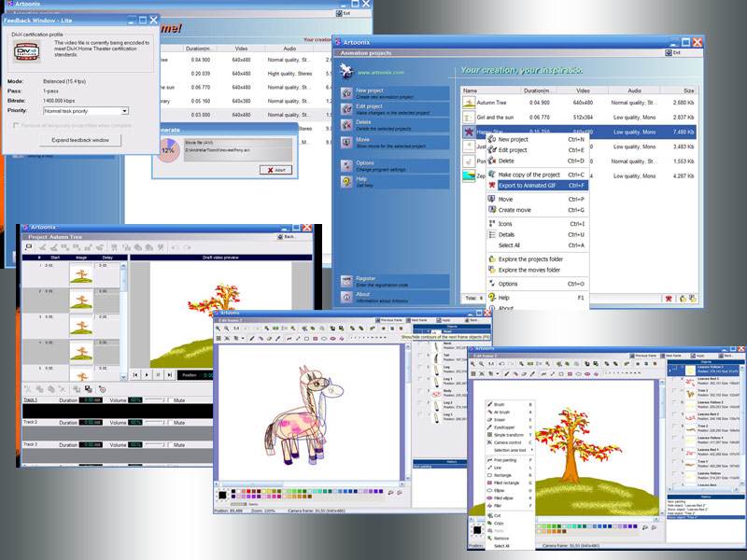Mute Track 3 checkbox
The width and height of the screenshot is (747, 560).
pyautogui.click(x=170, y=445)
